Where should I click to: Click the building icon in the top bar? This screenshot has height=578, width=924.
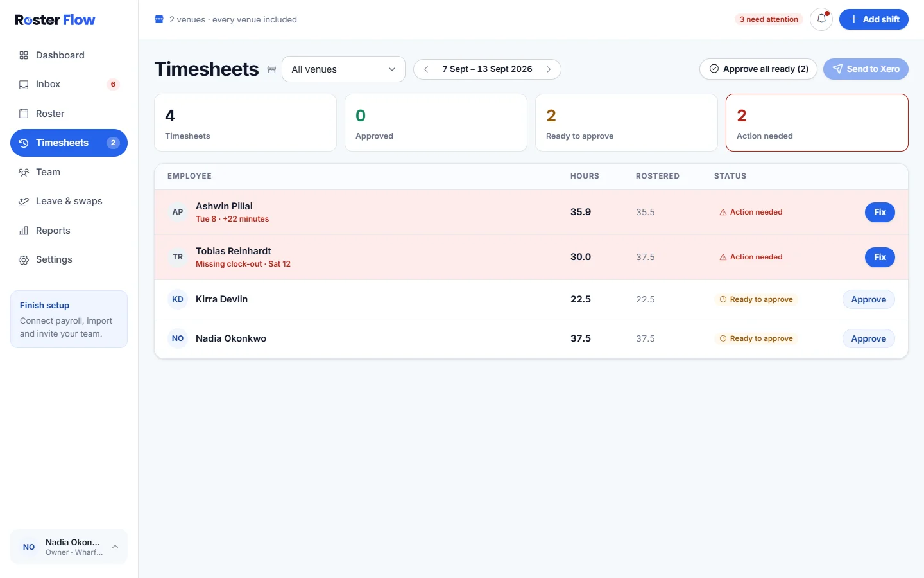click(159, 19)
